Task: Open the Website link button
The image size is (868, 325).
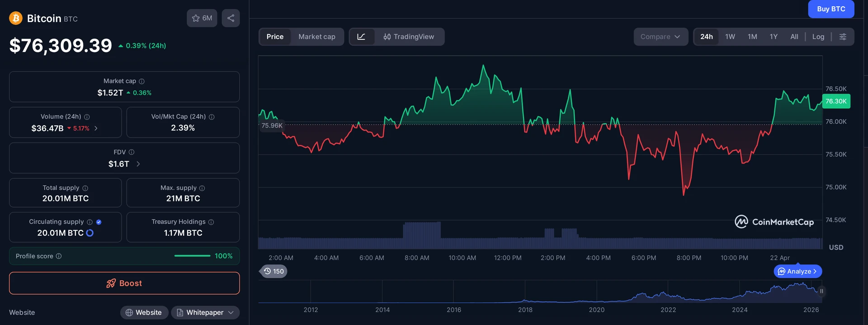Action: tap(144, 312)
